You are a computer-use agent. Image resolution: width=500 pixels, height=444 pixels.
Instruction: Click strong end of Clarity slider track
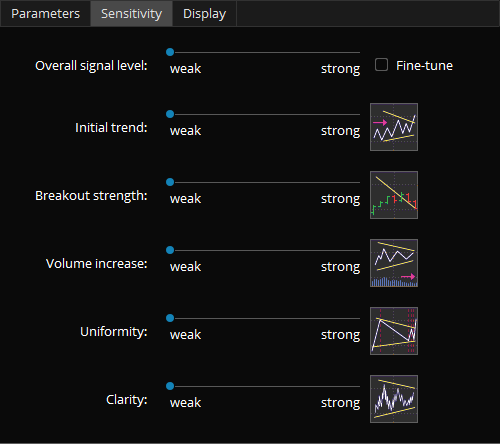coord(359,386)
